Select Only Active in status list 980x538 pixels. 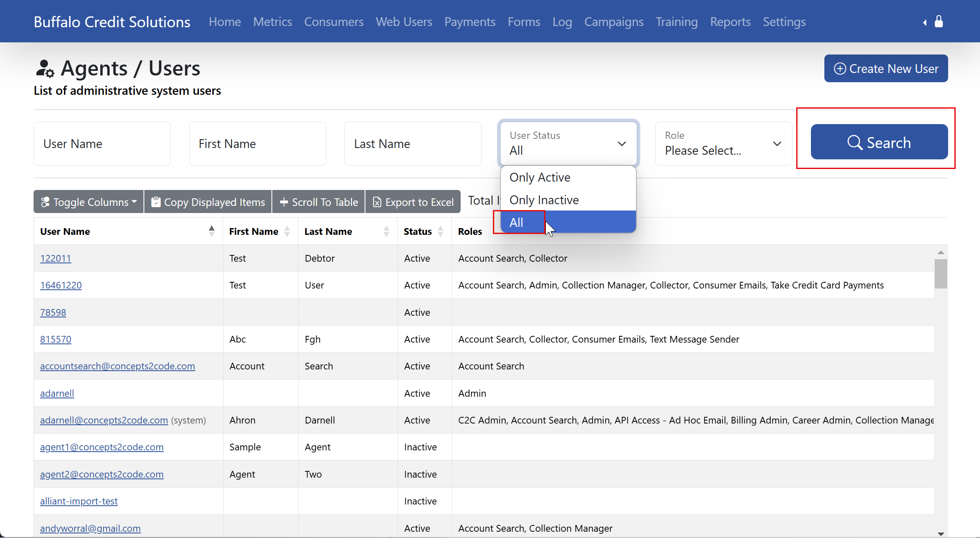(x=540, y=177)
